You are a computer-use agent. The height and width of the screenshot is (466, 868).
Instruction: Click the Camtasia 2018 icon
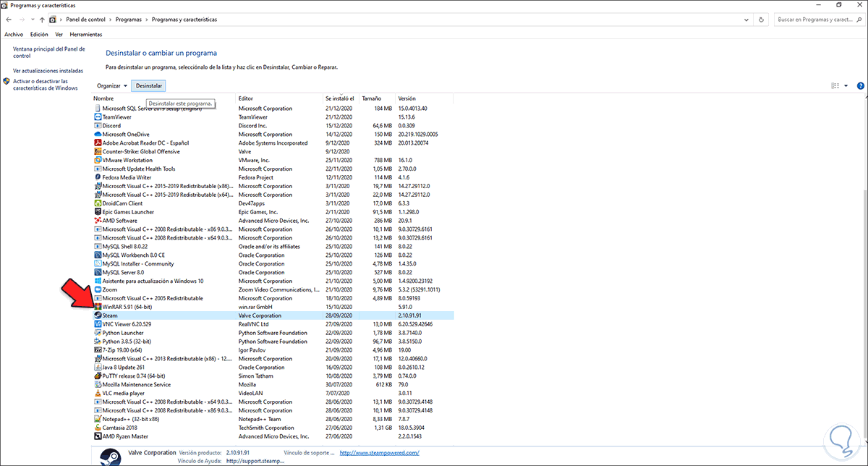[x=98, y=428]
